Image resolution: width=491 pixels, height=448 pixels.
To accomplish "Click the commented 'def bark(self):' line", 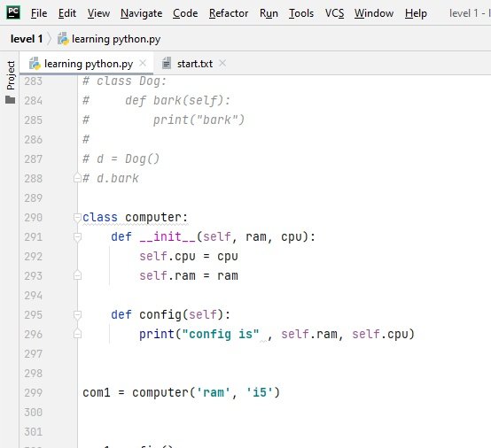I will click(x=178, y=101).
